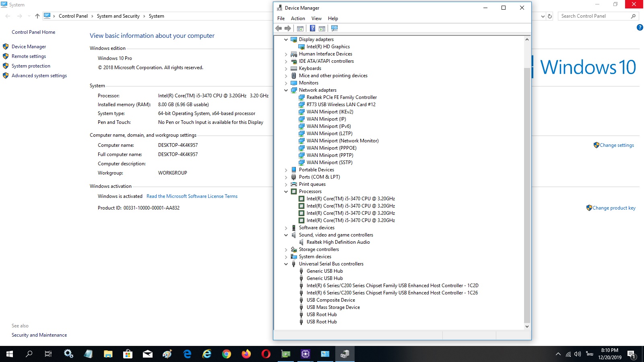Launch Firefox from the taskbar

(246, 354)
